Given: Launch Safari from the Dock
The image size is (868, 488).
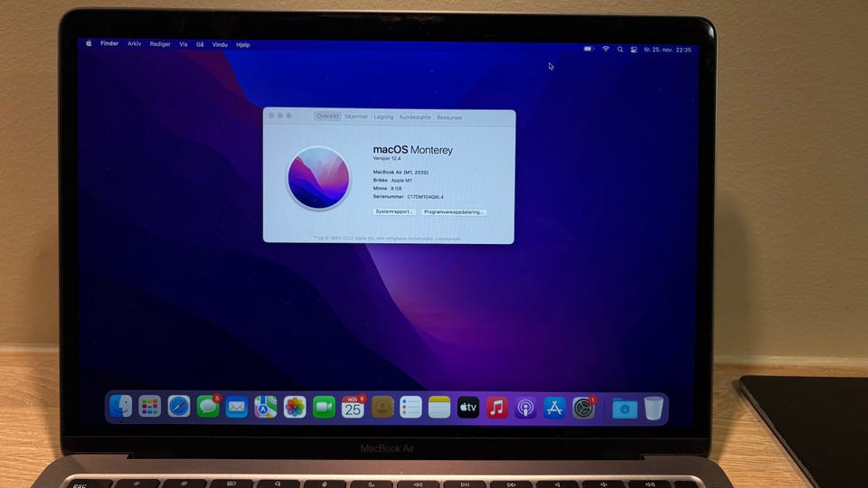Looking at the screenshot, I should tap(179, 408).
